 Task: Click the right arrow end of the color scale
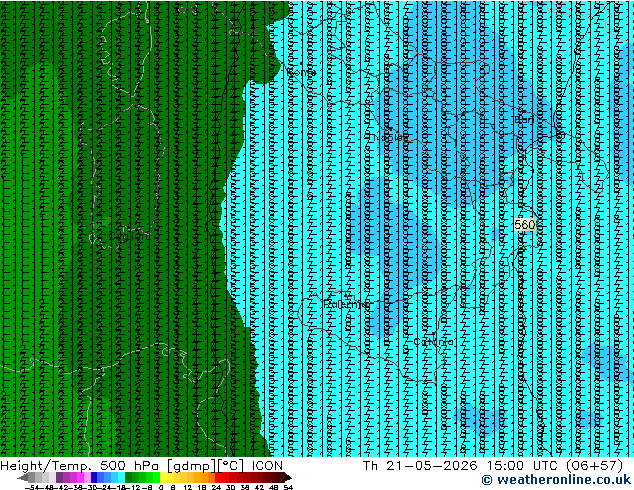click(x=287, y=478)
